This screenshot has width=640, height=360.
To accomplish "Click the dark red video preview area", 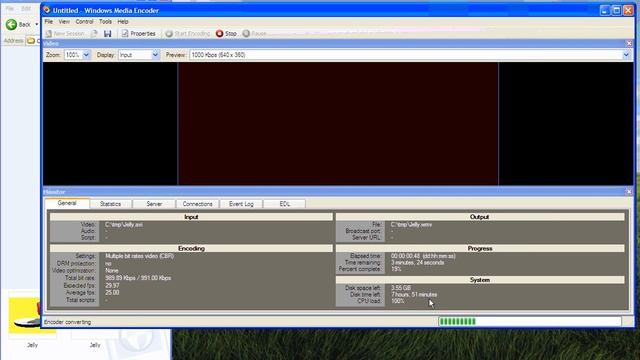I will pyautogui.click(x=338, y=124).
